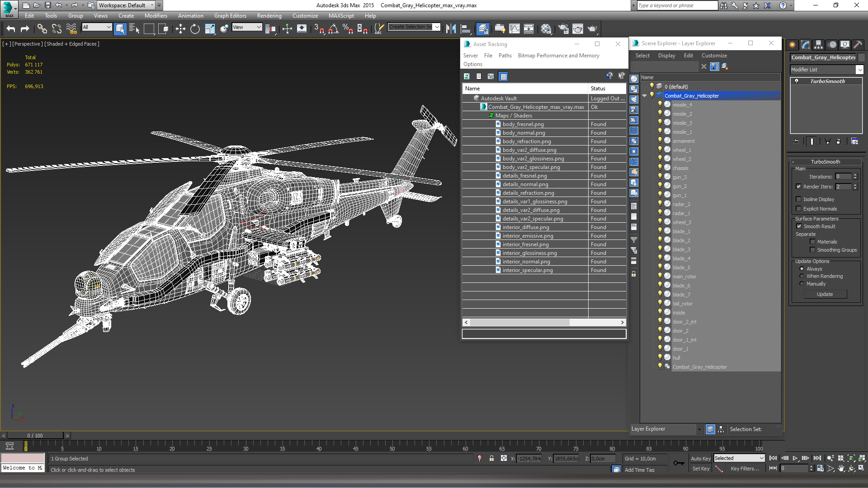Switch Asset Tracking to table view
This screenshot has height=488, width=868.
(x=504, y=76)
